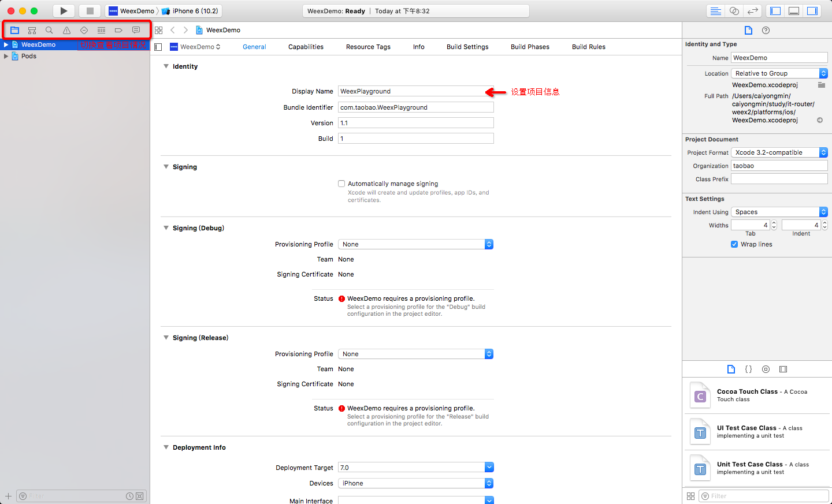Open the debug navigator
832x504 pixels.
[102, 30]
